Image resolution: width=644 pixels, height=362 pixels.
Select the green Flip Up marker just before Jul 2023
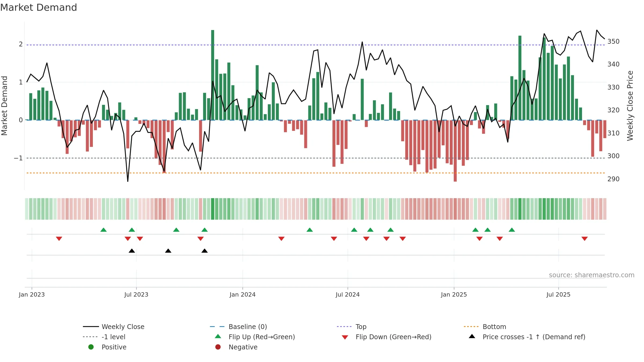(132, 230)
